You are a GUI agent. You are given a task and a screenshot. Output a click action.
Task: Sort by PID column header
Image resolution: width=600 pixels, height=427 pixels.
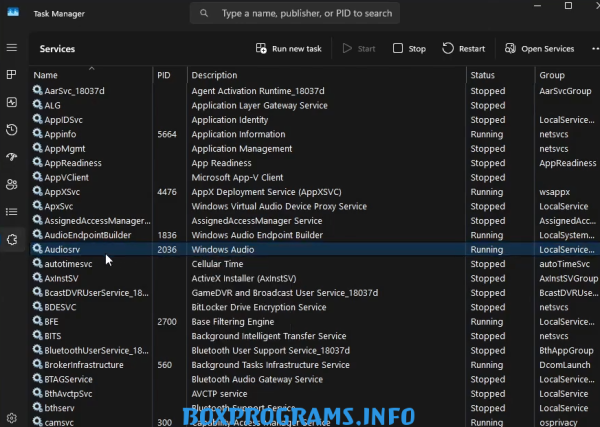[164, 75]
